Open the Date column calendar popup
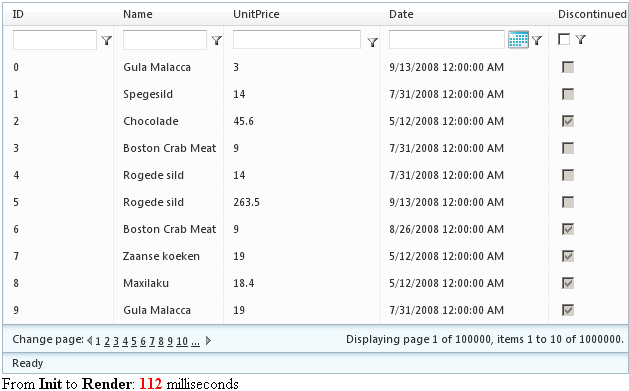This screenshot has height=391, width=629. [x=518, y=39]
